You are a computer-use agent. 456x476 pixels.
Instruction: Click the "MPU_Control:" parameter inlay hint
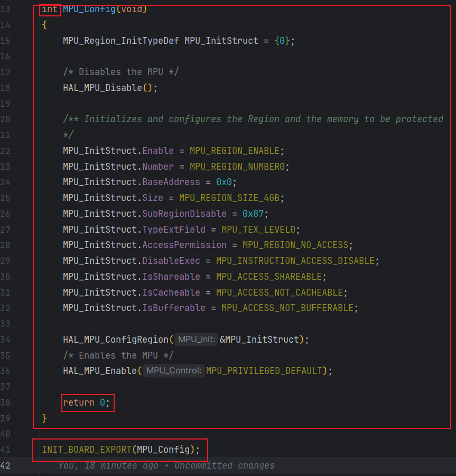click(x=174, y=371)
